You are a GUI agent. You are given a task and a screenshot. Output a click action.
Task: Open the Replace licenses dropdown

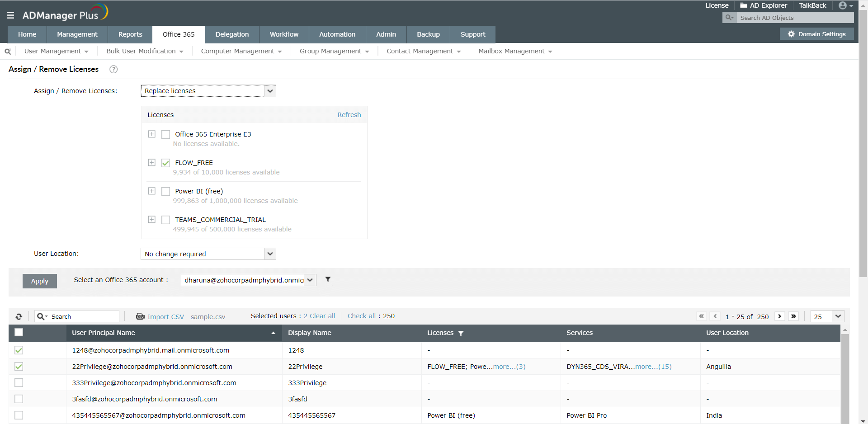[x=208, y=91]
